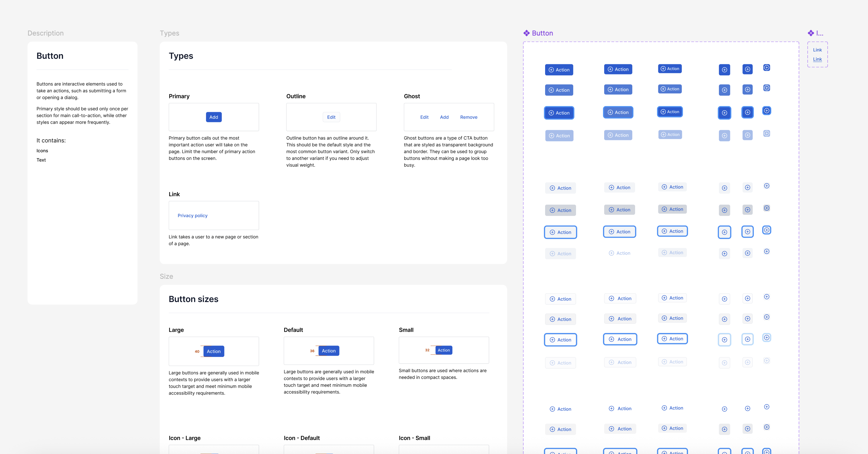Open the Privacy policy link
Screen dimensions: 868x454
193,216
